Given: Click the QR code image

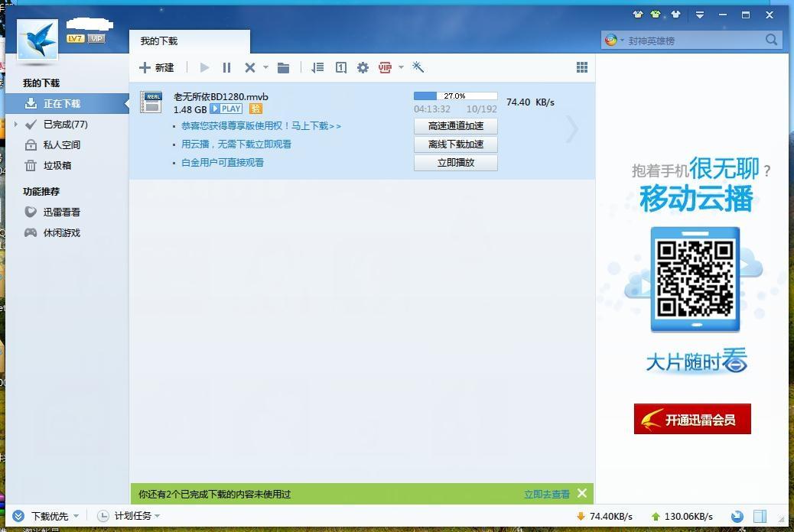Looking at the screenshot, I should 695,279.
